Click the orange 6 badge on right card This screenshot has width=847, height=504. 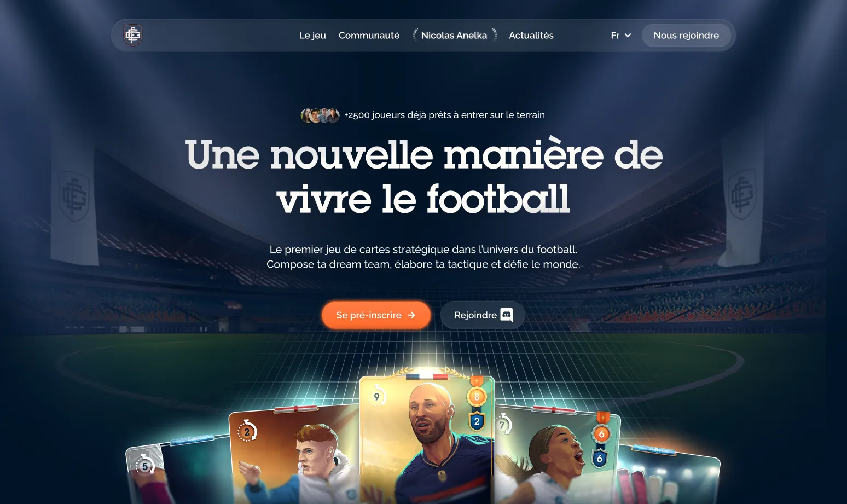pos(601,433)
